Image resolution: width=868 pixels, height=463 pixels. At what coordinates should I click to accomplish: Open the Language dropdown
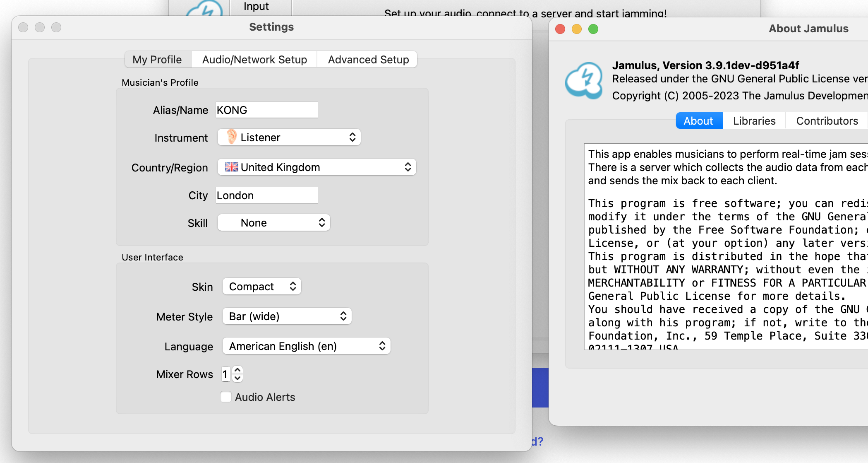coord(306,346)
